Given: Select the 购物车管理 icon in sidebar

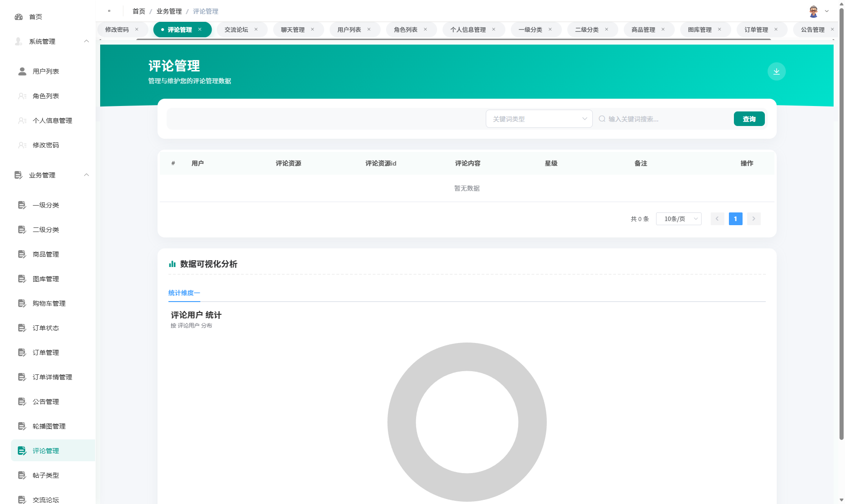Looking at the screenshot, I should click(x=21, y=303).
